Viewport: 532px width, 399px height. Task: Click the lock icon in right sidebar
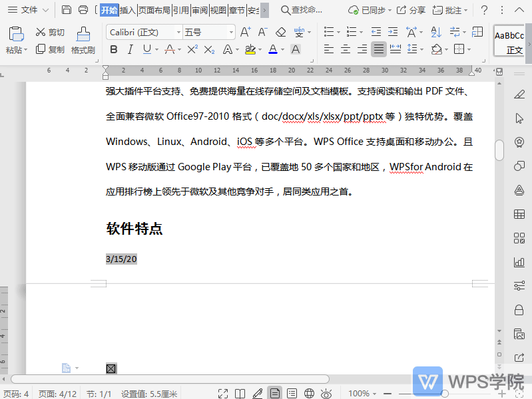(x=519, y=310)
